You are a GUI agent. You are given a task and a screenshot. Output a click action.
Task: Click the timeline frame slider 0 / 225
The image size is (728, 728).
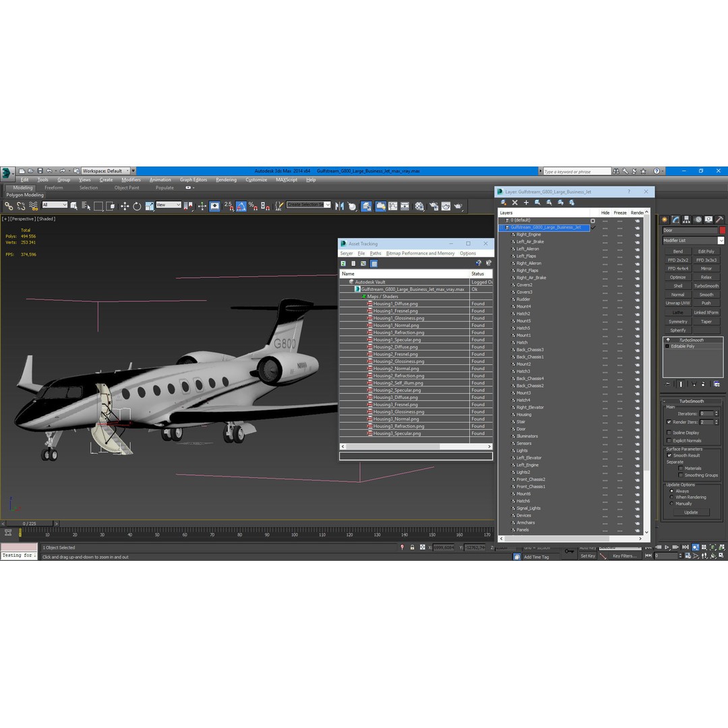click(x=29, y=523)
